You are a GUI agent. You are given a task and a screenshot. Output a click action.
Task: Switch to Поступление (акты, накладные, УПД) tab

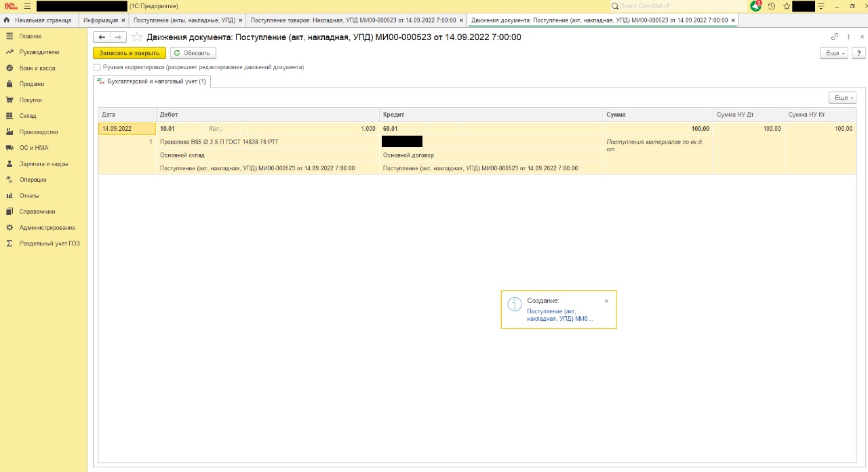coord(184,20)
